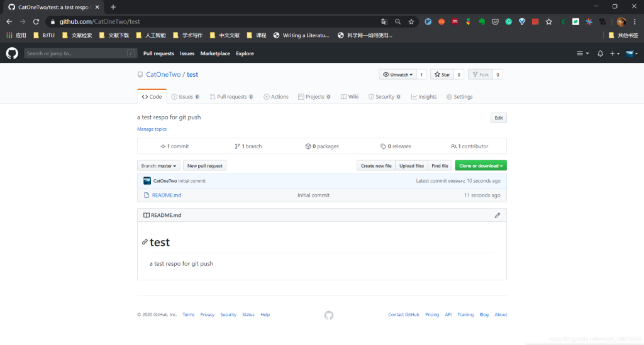Close the CatOneTwo/test browser tab
This screenshot has height=345, width=644.
pyautogui.click(x=97, y=7)
